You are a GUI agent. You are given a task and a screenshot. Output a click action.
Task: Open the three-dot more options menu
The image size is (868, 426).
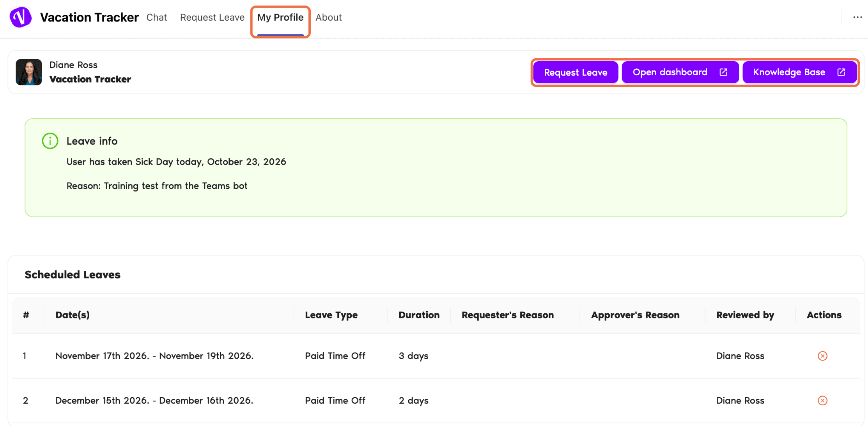pos(857,17)
